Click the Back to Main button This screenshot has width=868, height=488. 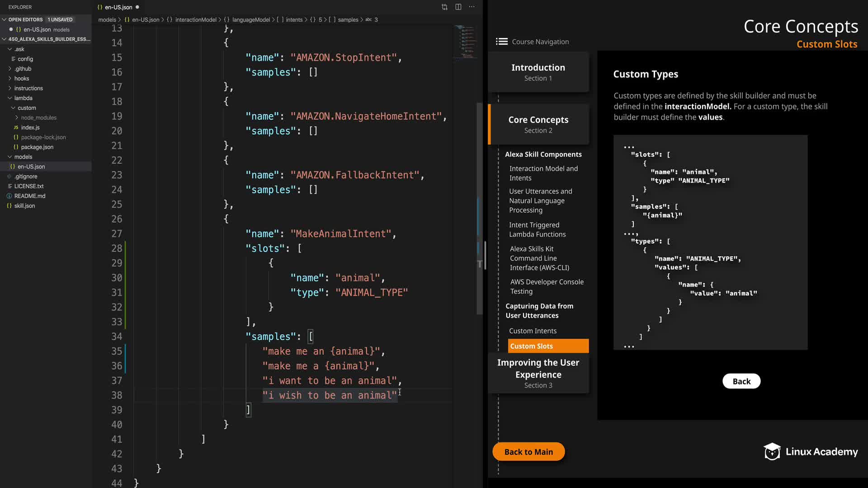pos(528,452)
